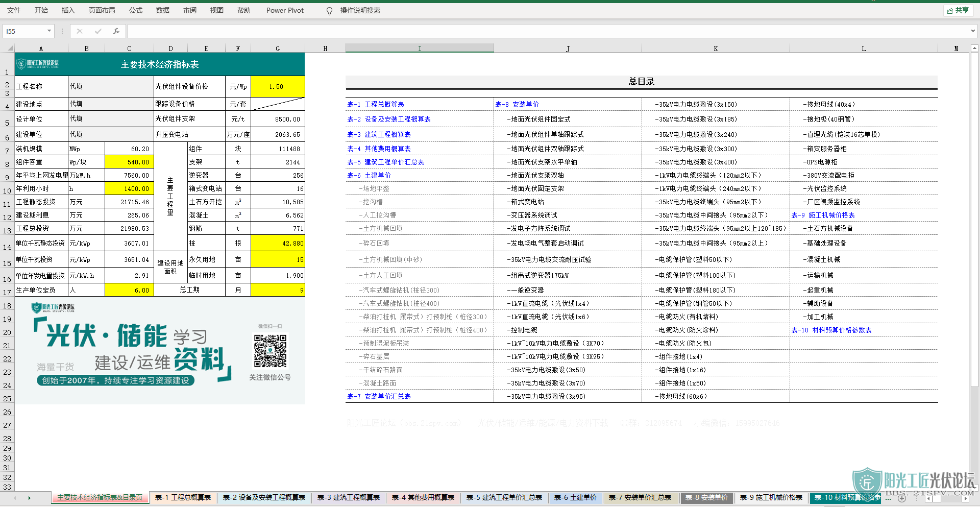Click the 共享 share button
This screenshot has width=980, height=507.
958,10
